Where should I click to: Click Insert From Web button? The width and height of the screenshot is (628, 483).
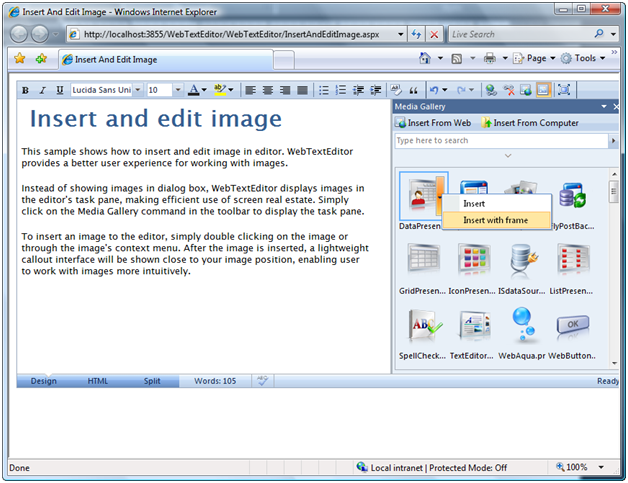(x=434, y=123)
